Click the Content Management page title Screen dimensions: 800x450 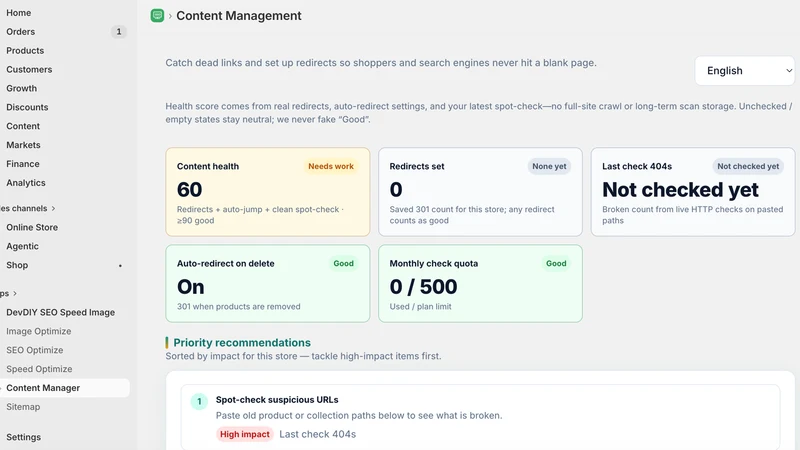click(x=239, y=16)
